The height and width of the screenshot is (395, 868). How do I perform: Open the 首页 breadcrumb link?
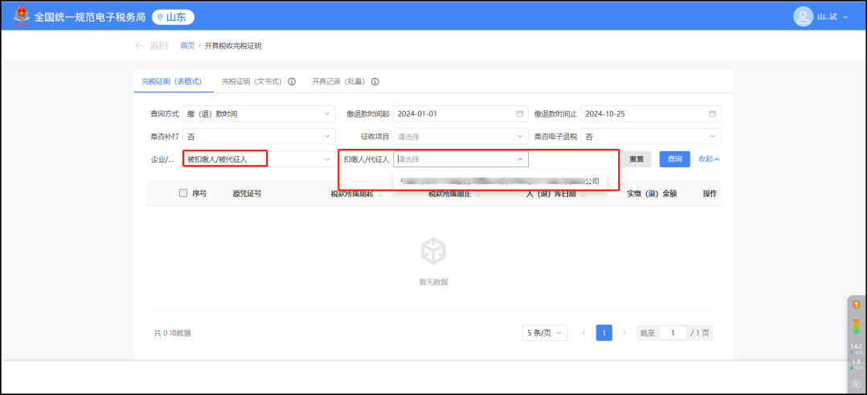click(187, 46)
